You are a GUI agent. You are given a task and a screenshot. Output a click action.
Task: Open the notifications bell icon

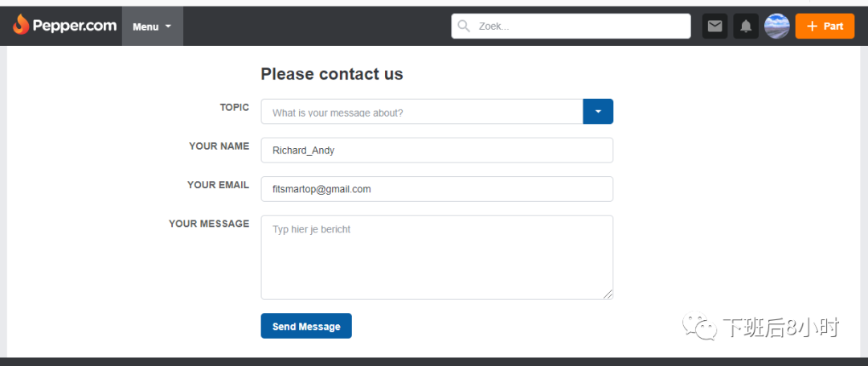tap(746, 27)
